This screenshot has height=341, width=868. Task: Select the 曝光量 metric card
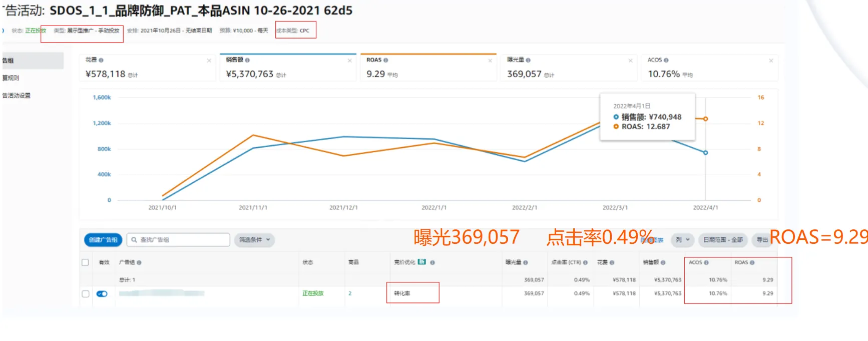pos(569,68)
